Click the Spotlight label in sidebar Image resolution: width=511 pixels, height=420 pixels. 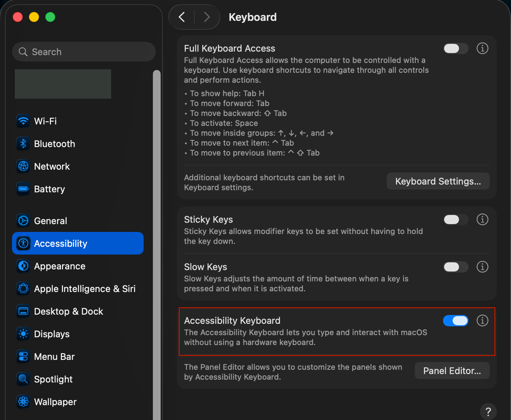pos(53,379)
